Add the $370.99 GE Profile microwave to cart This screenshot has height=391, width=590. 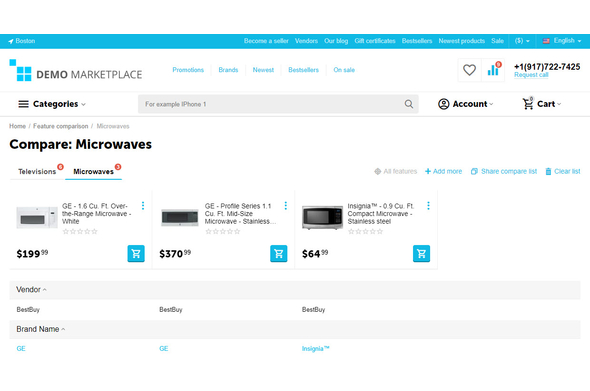[x=278, y=254]
